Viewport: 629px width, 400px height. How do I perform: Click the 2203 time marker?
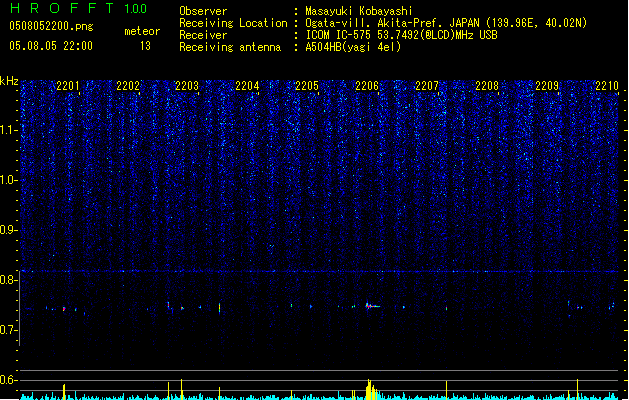tap(187, 86)
